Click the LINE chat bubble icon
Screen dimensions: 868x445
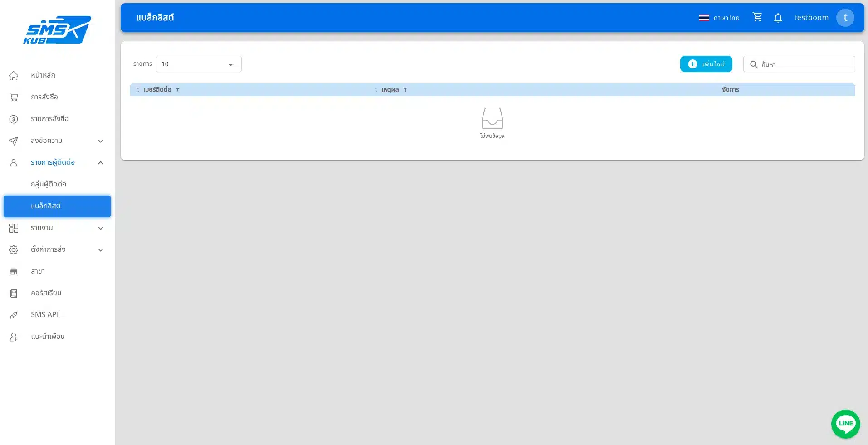coord(845,424)
